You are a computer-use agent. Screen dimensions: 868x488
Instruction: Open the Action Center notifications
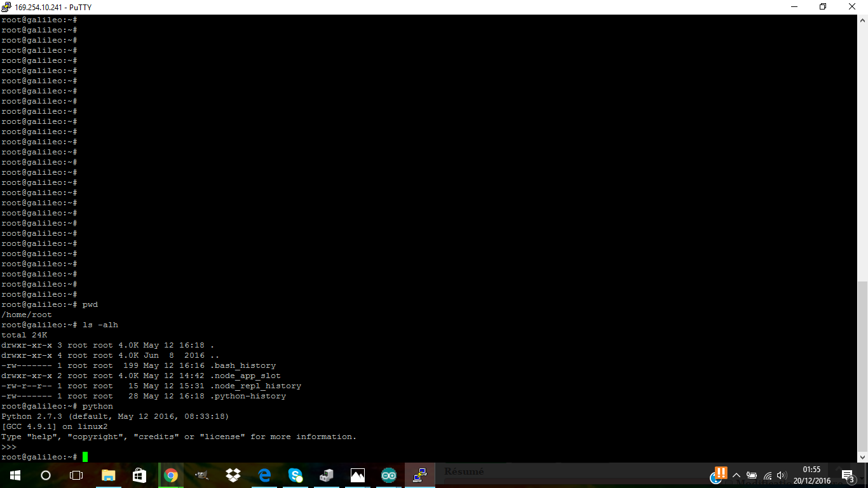[x=847, y=475]
